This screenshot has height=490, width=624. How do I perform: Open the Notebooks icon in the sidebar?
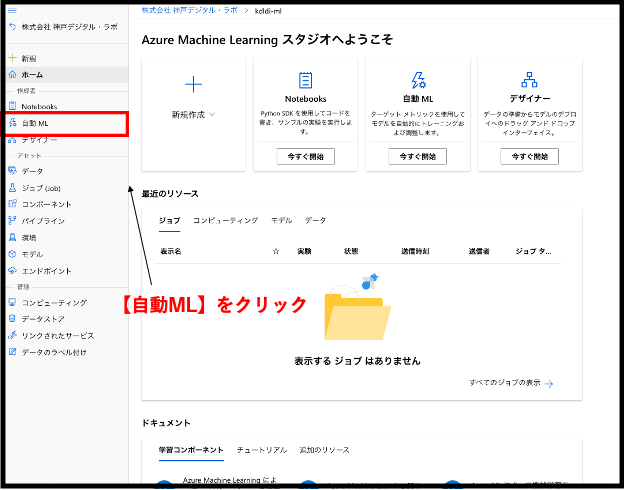point(13,106)
